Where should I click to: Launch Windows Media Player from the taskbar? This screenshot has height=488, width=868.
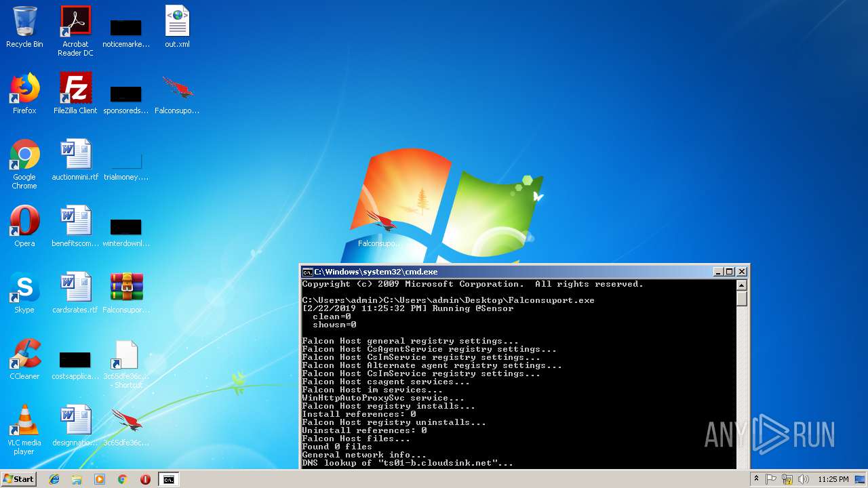click(100, 479)
